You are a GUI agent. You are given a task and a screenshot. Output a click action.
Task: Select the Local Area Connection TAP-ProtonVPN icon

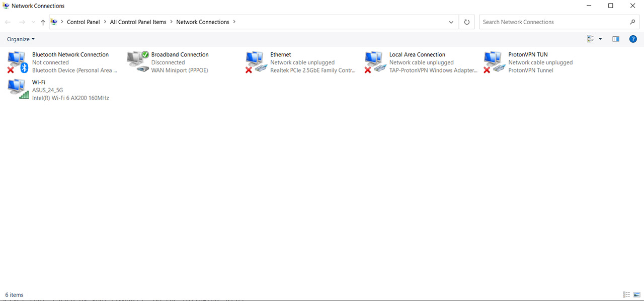[375, 62]
